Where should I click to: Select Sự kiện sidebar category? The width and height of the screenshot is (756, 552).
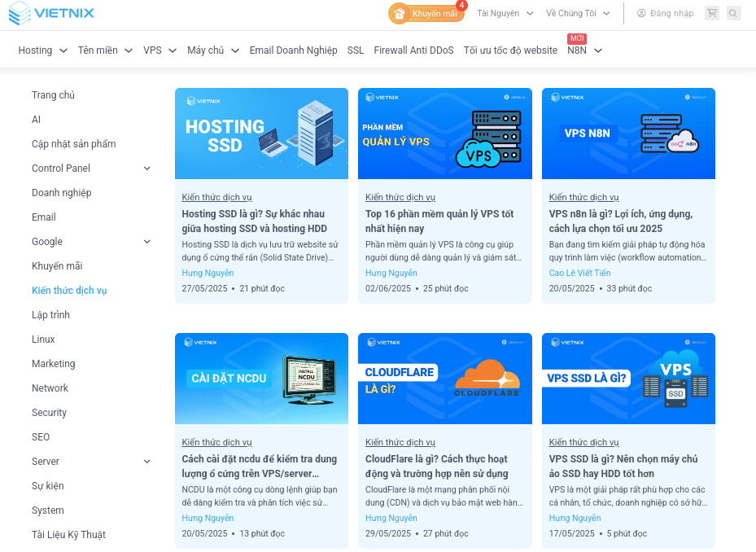pyautogui.click(x=47, y=485)
